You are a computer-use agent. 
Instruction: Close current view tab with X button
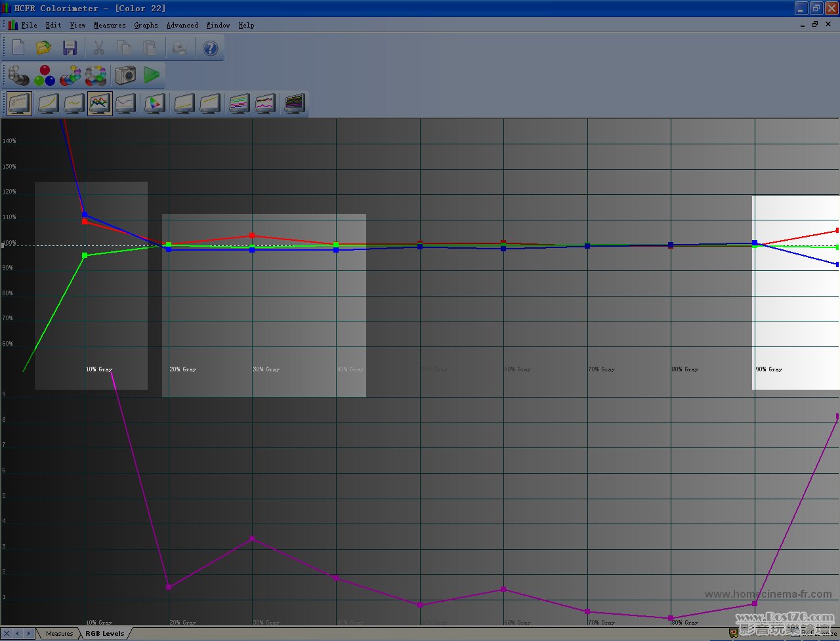[7, 633]
